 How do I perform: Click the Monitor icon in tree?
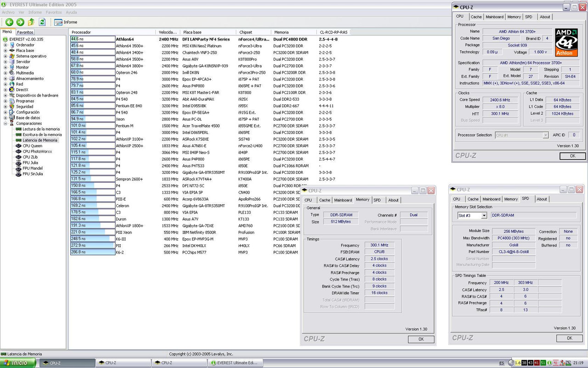click(12, 67)
